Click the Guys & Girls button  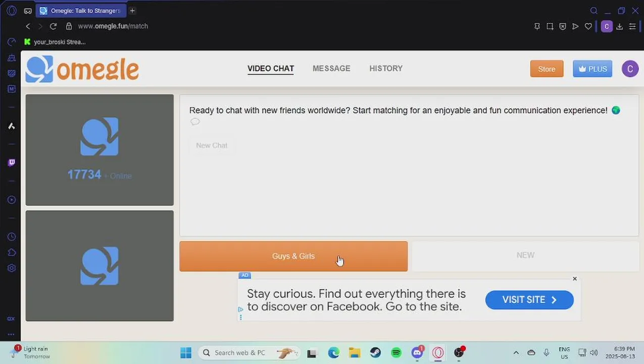[293, 256]
